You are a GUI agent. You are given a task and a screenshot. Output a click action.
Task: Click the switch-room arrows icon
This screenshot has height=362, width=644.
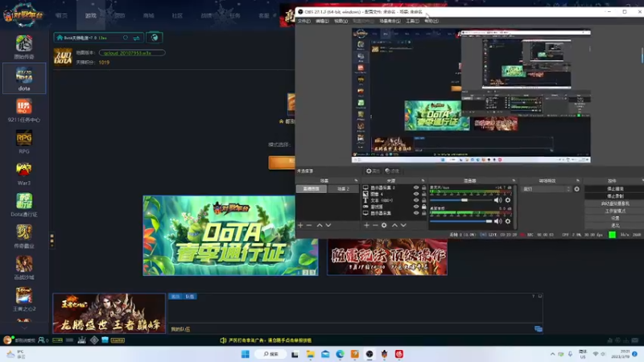136,38
